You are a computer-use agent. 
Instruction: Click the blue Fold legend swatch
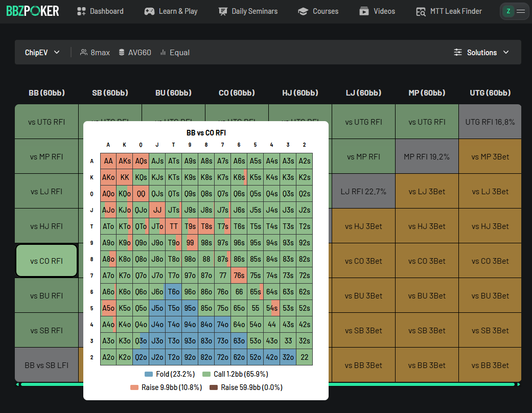[149, 374]
